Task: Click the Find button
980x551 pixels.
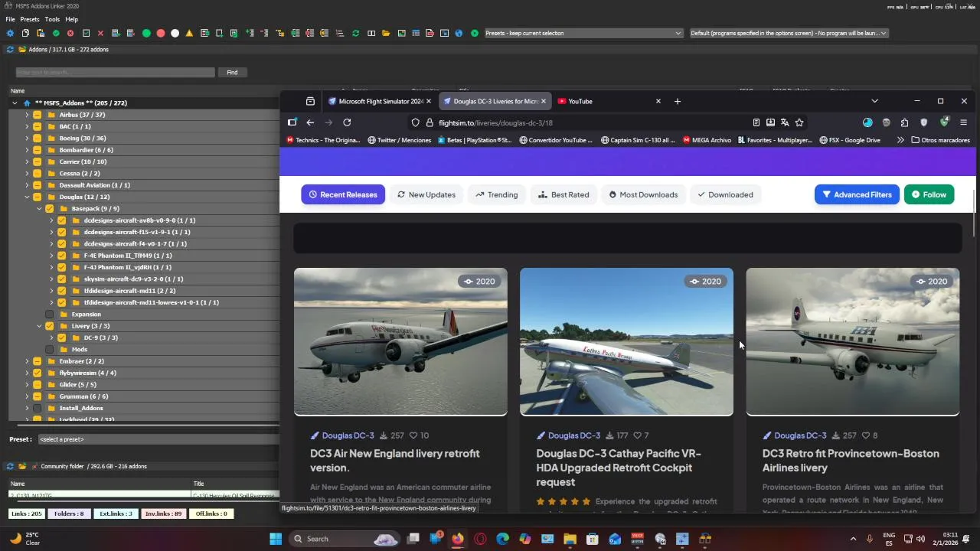Action: [232, 72]
